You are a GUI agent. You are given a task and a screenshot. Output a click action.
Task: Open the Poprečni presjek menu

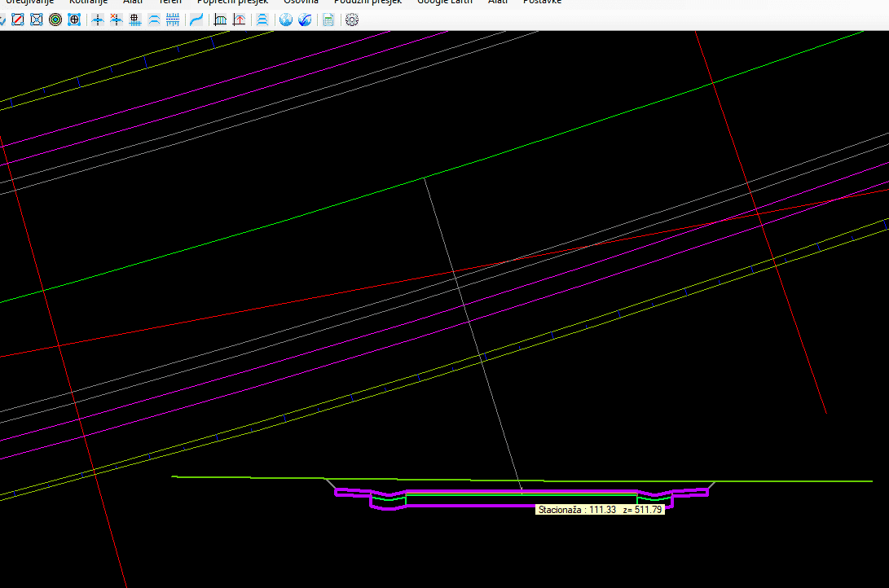point(234,2)
